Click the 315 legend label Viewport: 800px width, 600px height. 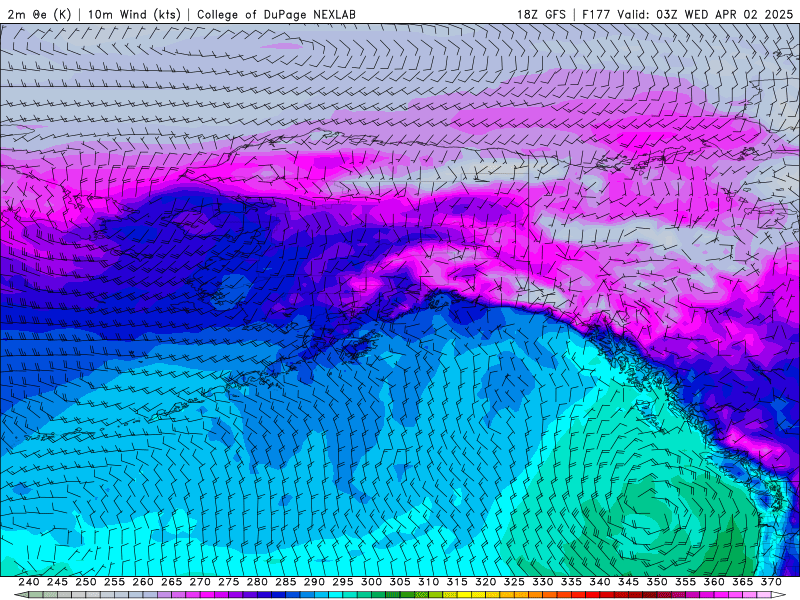pos(457,582)
